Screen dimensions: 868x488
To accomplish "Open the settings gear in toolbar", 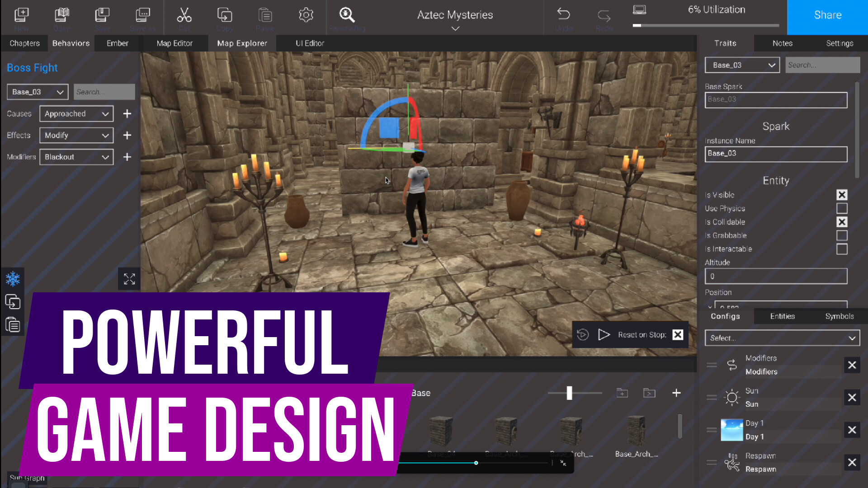I will point(306,15).
